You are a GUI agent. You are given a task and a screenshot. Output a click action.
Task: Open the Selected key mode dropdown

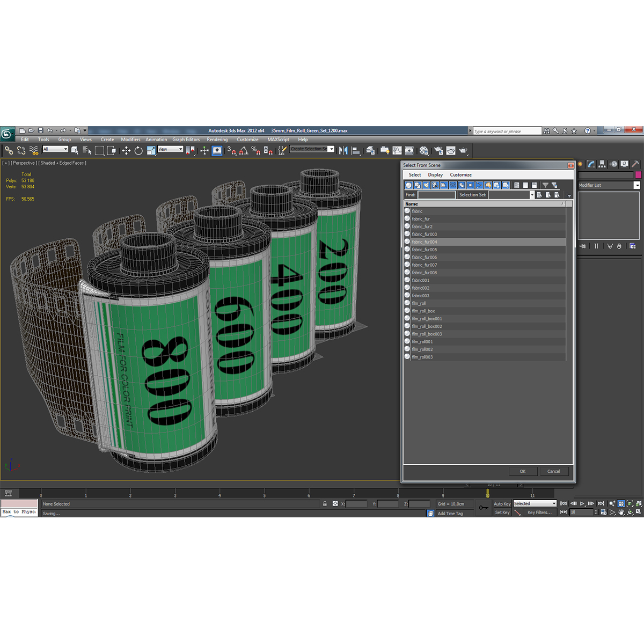tap(535, 503)
